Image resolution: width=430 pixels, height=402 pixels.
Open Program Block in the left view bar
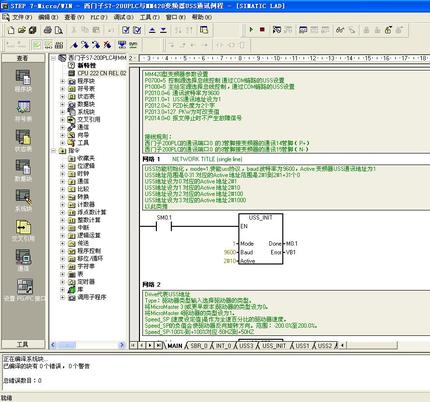tap(23, 81)
